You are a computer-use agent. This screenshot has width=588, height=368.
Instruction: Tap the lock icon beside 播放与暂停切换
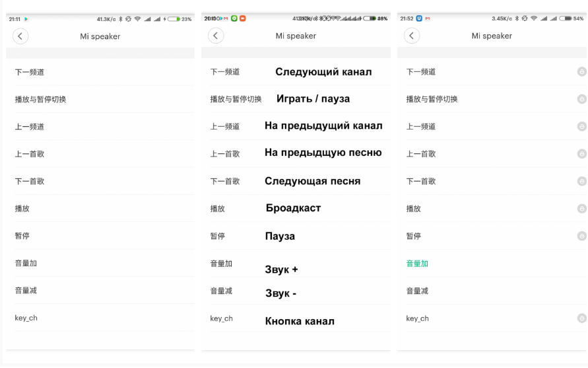(581, 99)
